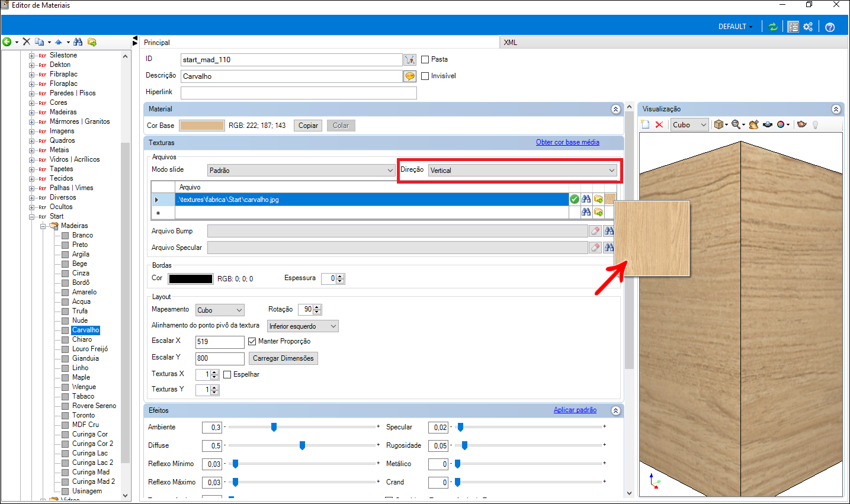The image size is (850, 504).
Task: Collapse the Efeitos section
Action: click(615, 411)
